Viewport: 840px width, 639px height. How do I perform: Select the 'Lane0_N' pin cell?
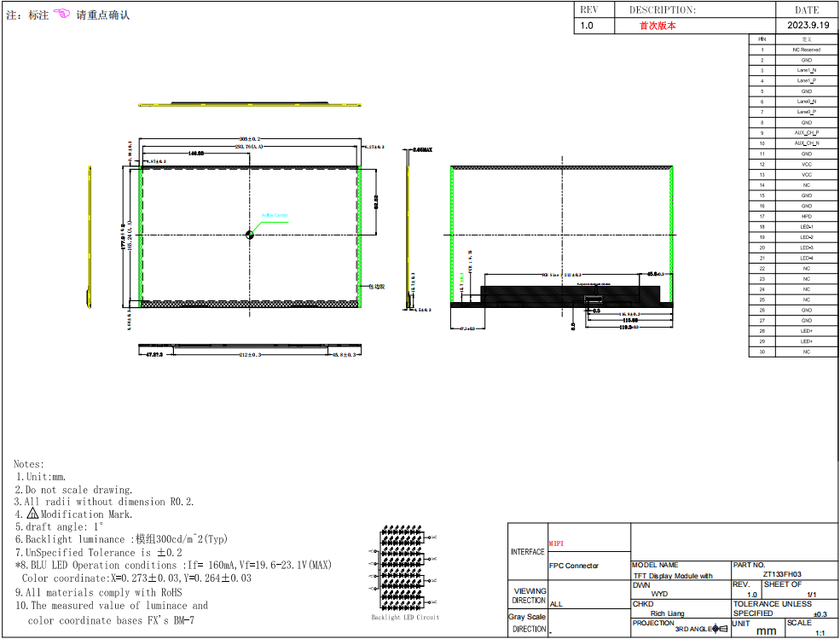[807, 102]
